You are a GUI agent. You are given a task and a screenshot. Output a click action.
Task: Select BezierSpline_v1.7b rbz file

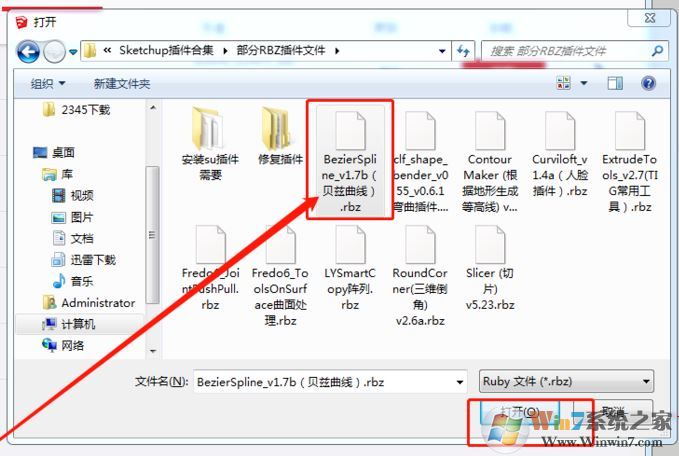point(350,160)
